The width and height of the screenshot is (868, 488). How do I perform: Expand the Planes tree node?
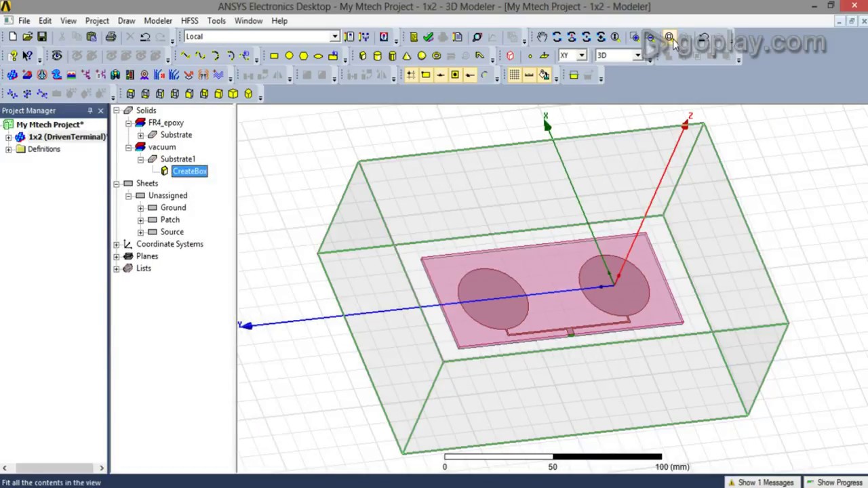click(116, 256)
